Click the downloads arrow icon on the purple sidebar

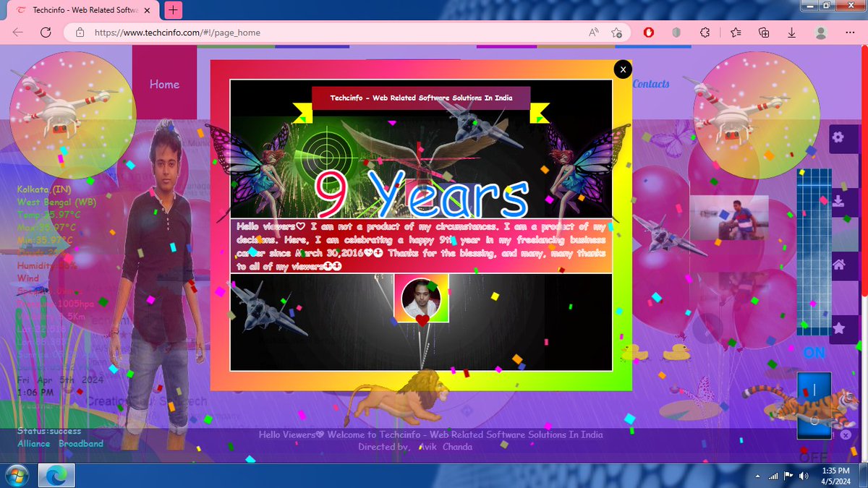(838, 200)
